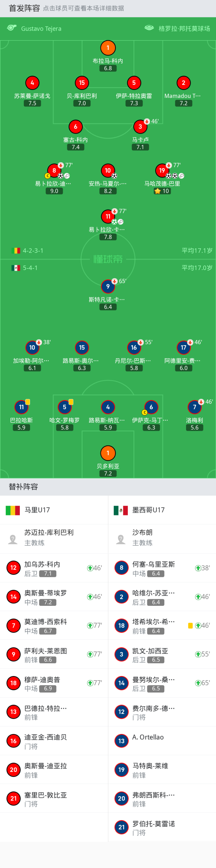Click the Mexico flag next to 5-4-1
Screen dimensions: 216x868
[16, 268]
